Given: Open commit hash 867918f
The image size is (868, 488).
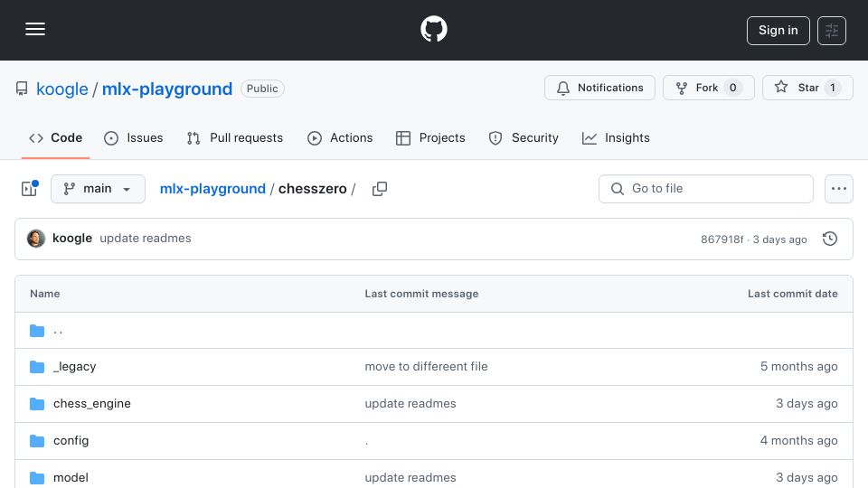Looking at the screenshot, I should click(722, 239).
